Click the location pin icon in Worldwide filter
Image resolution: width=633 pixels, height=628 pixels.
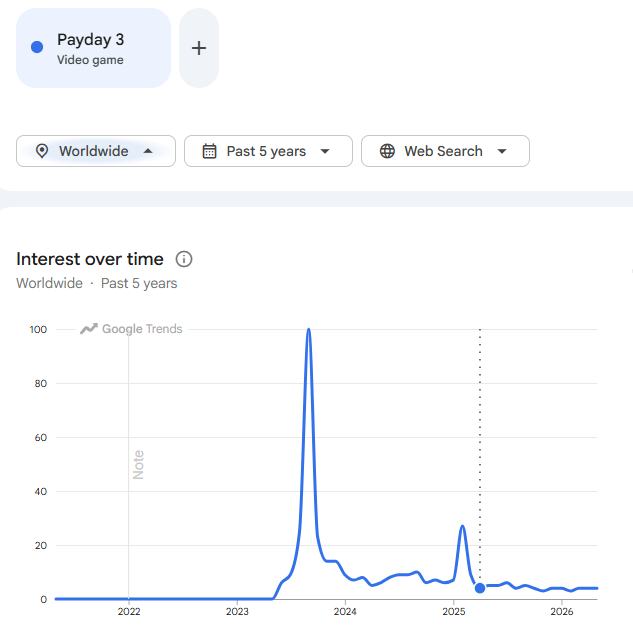(x=42, y=151)
